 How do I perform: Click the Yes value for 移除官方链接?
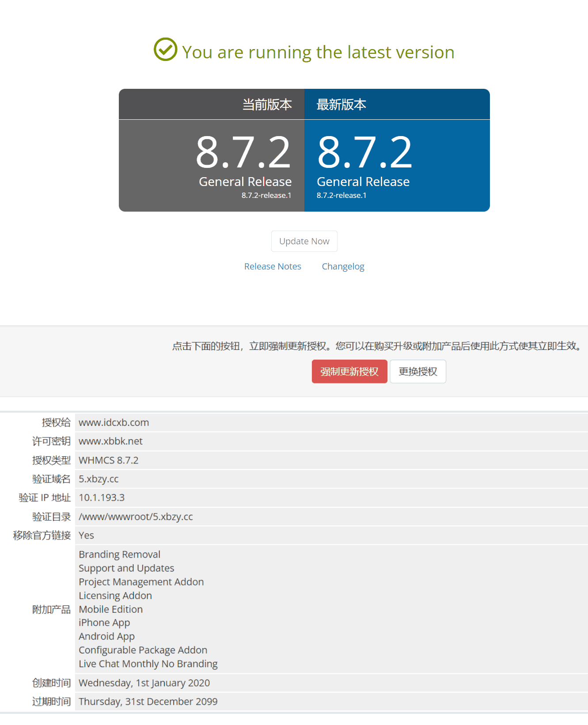[86, 535]
